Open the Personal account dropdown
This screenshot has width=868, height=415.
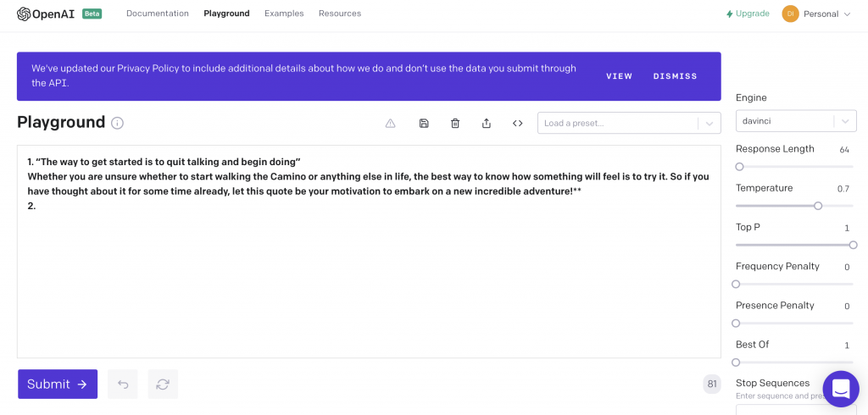(815, 14)
